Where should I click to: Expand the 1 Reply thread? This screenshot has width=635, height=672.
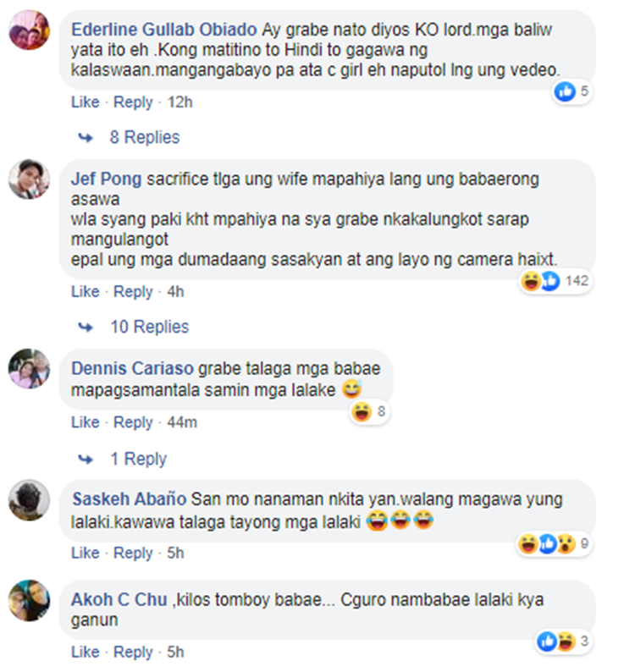click(x=139, y=459)
